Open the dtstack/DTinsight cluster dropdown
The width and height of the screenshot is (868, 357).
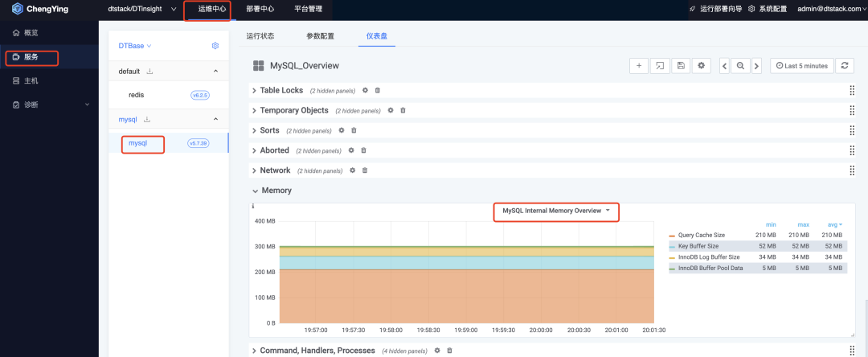[141, 9]
